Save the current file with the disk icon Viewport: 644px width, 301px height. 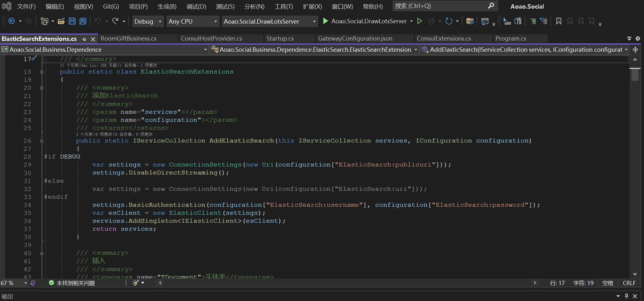coord(72,21)
